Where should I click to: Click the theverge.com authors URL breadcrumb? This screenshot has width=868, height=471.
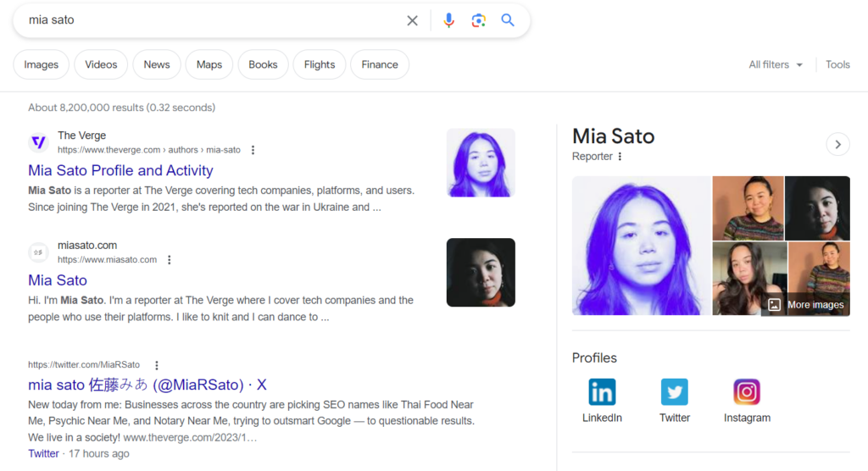point(149,150)
